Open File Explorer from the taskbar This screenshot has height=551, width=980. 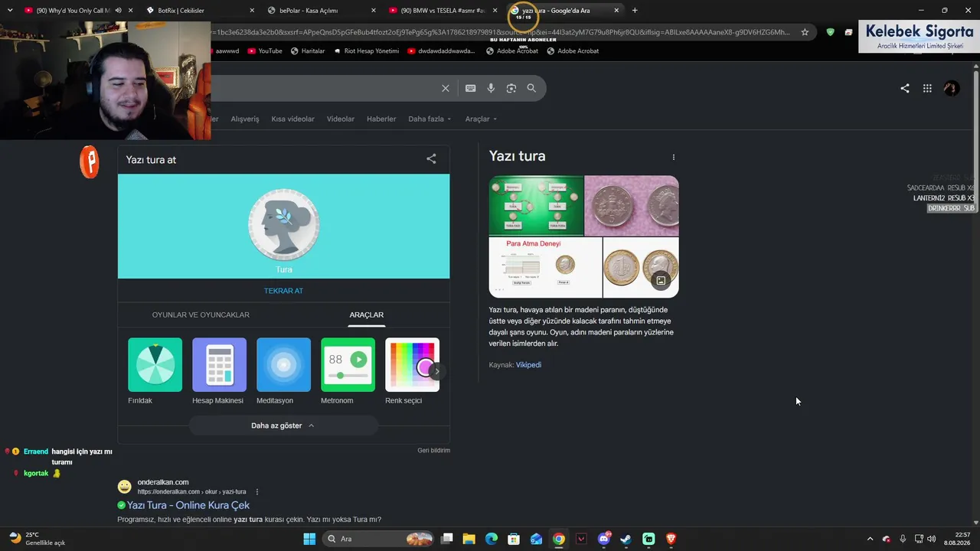point(469,539)
